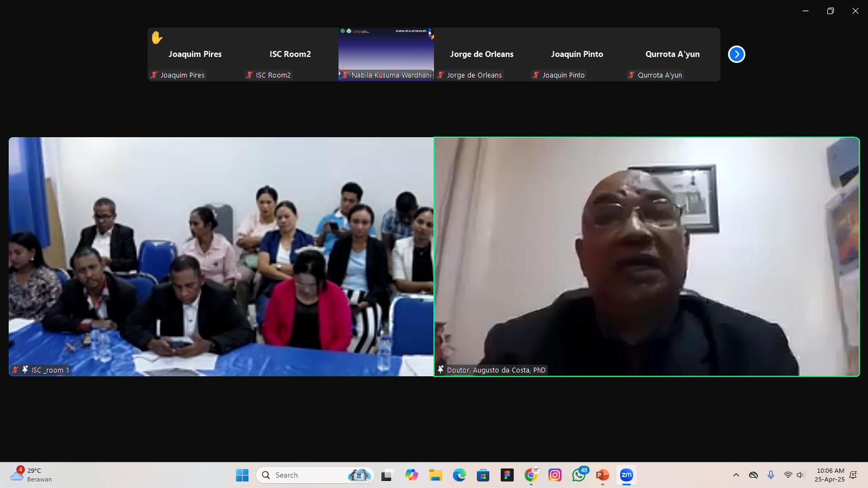Toggle the Wi-Fi network icon in tray

tap(788, 475)
